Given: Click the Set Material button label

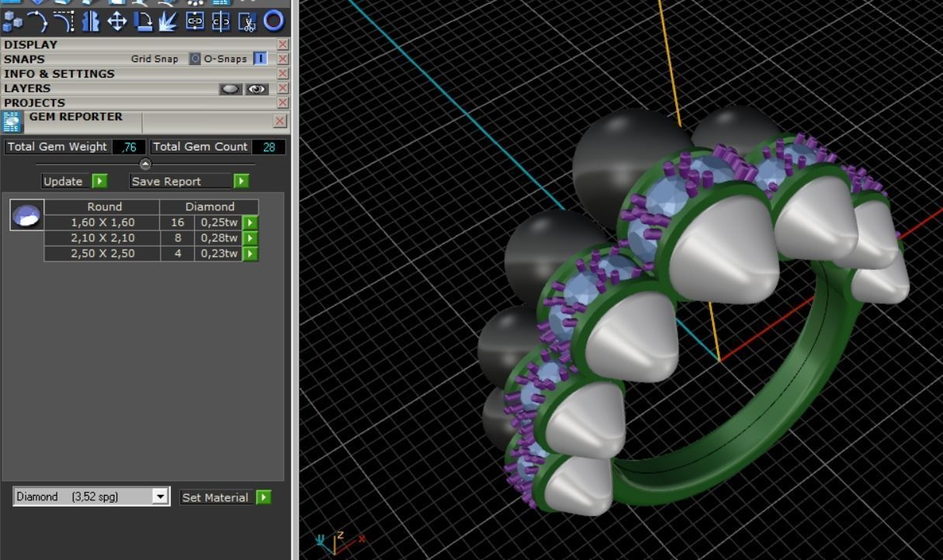Looking at the screenshot, I should (215, 498).
